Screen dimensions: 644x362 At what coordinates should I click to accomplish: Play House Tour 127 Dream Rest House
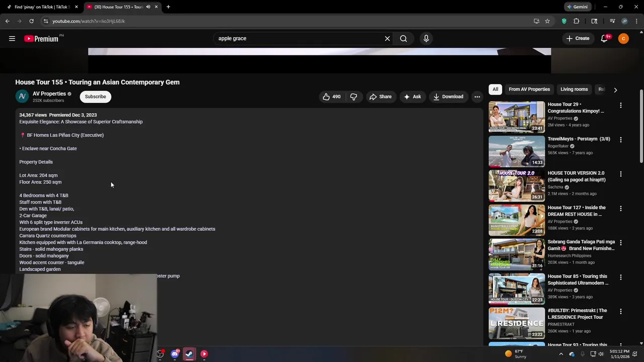pyautogui.click(x=517, y=220)
